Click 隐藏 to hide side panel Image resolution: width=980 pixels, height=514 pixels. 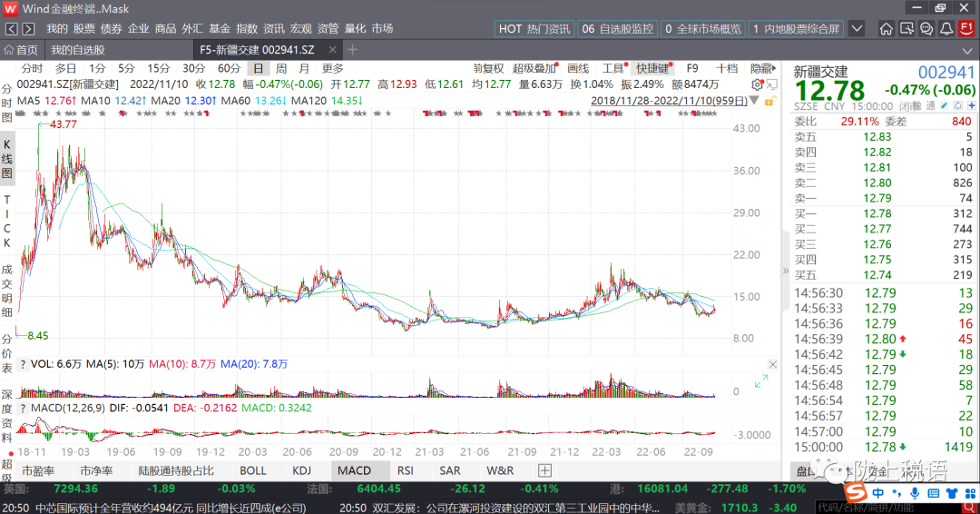pos(762,69)
